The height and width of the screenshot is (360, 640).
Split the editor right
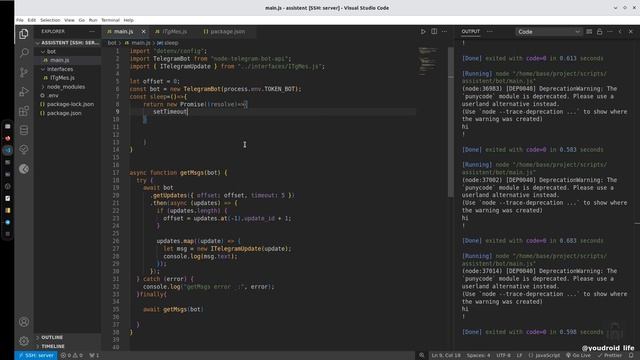(x=434, y=31)
